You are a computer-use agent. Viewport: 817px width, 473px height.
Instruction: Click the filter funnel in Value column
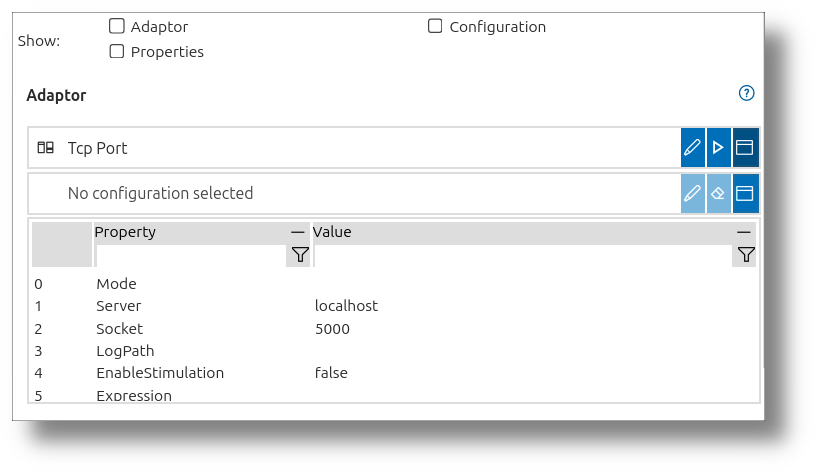(746, 255)
